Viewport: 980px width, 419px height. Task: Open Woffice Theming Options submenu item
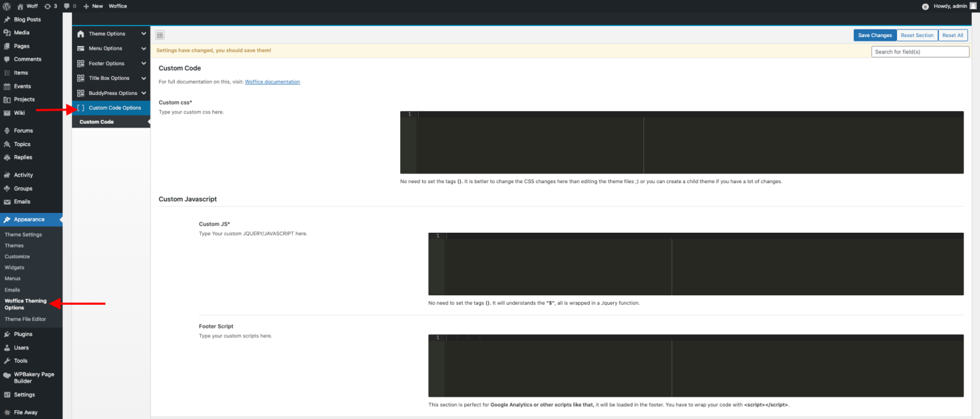coord(26,304)
